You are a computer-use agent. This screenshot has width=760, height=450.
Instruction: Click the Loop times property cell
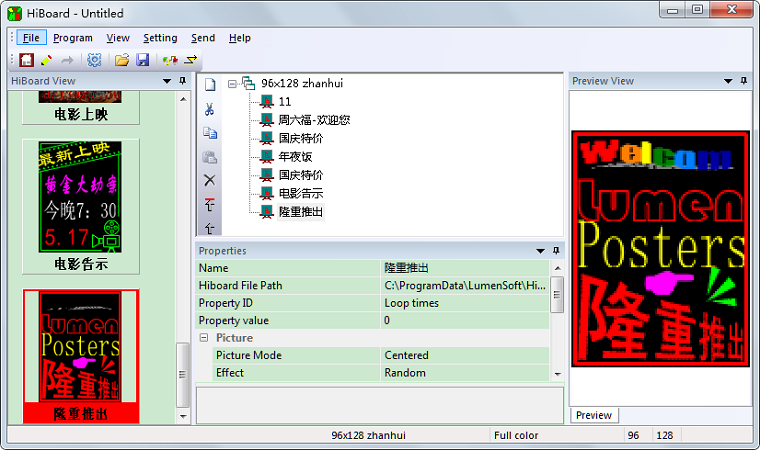pos(465,303)
